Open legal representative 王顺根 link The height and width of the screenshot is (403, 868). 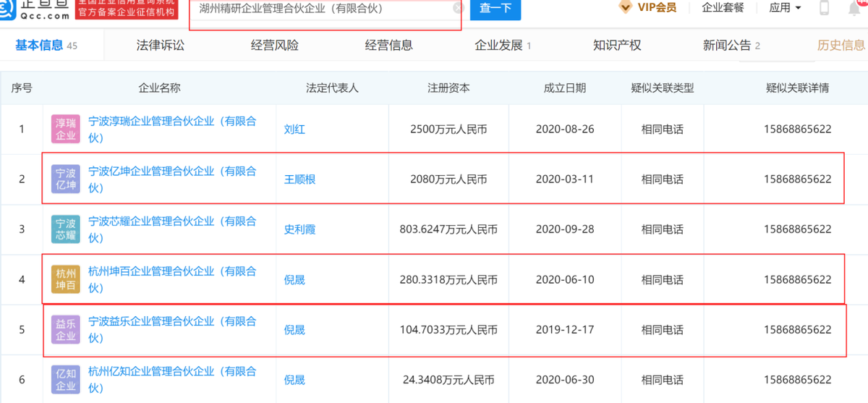300,179
